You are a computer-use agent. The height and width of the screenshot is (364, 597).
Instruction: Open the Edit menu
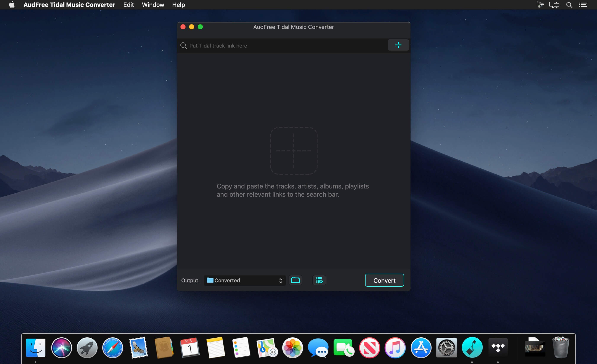128,5
